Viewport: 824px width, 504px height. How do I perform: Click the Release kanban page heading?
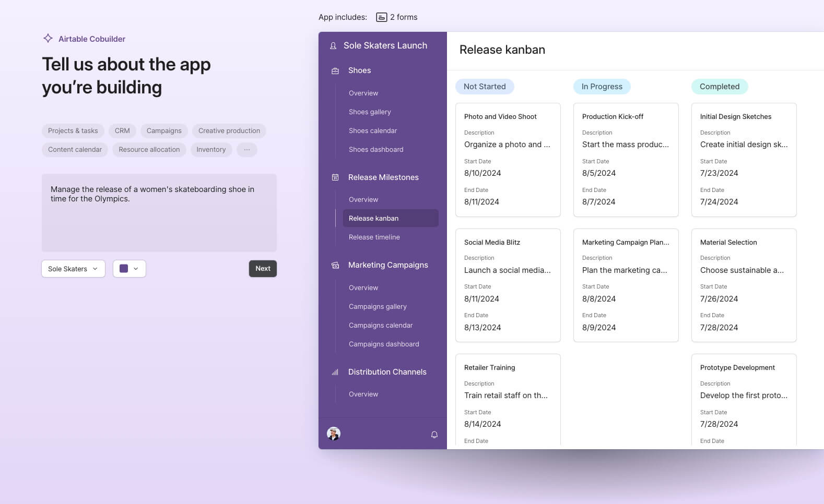click(x=502, y=50)
